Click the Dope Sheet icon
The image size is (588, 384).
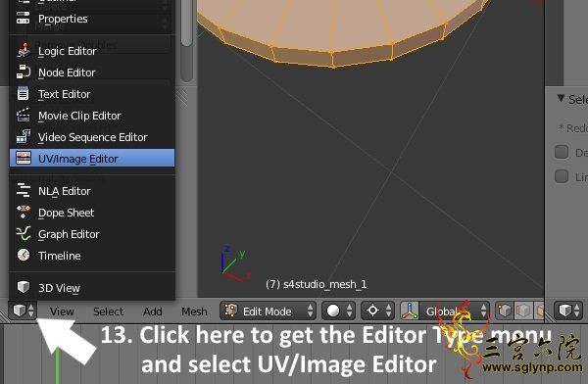(24, 212)
